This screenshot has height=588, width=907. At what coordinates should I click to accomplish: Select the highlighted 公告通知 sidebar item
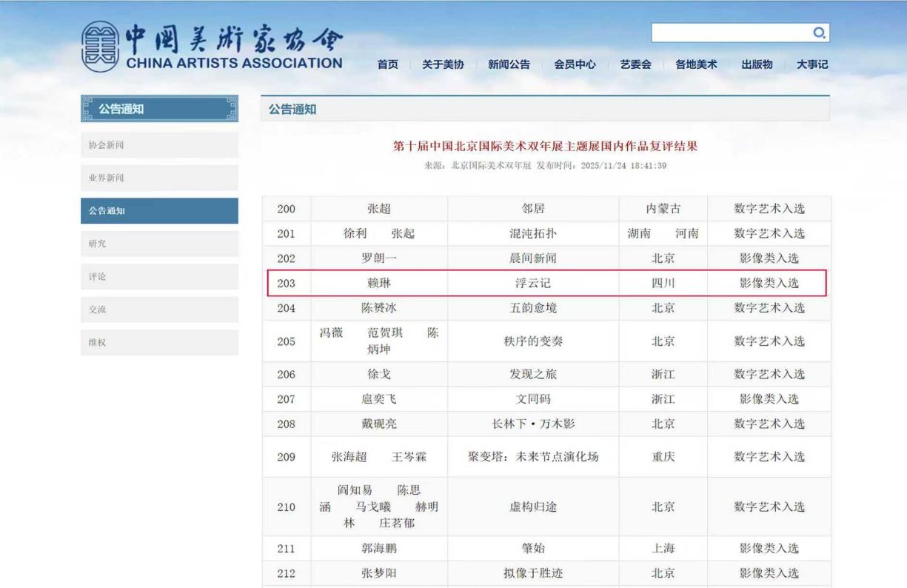(159, 211)
